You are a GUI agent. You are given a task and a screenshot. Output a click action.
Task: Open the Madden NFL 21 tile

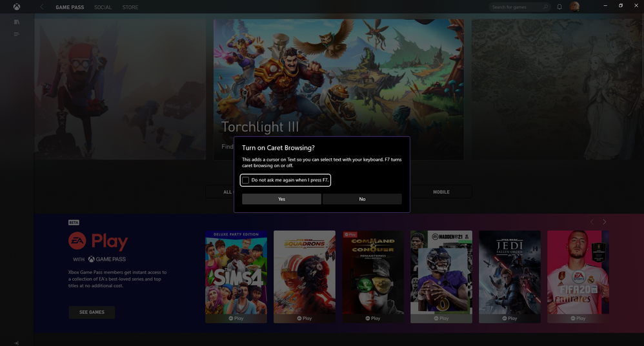tap(441, 276)
